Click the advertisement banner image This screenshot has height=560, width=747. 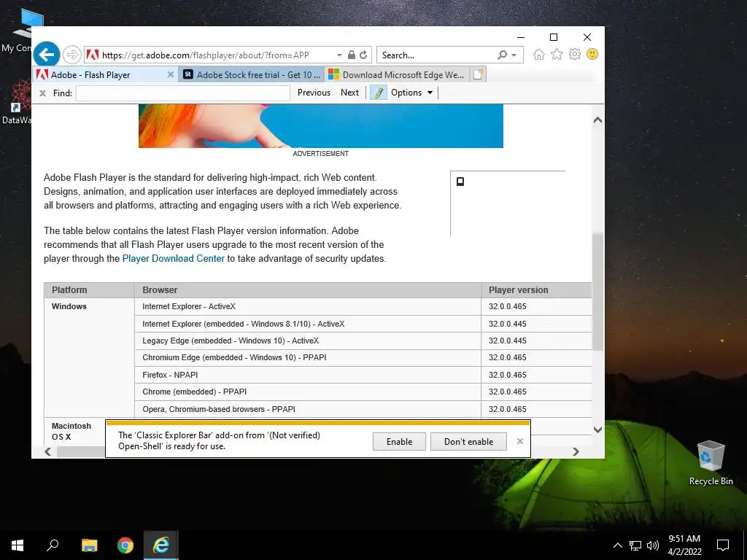coord(321,125)
